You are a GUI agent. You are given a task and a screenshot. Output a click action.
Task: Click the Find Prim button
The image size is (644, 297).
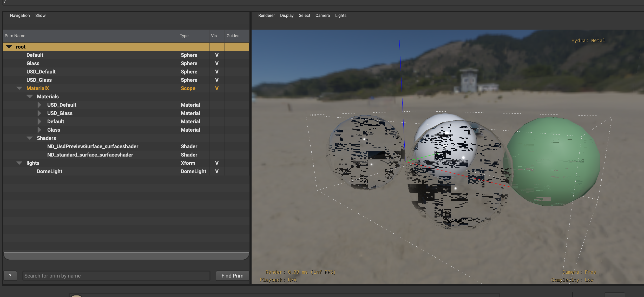tap(232, 276)
